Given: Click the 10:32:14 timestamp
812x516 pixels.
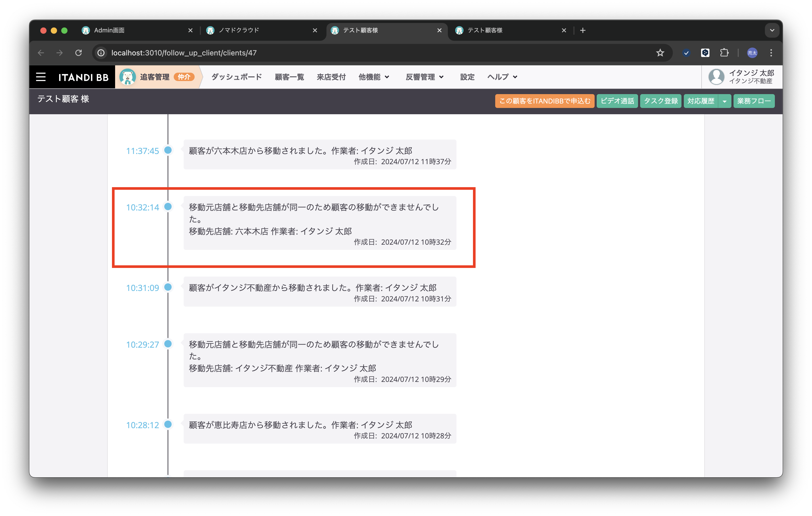Looking at the screenshot, I should coord(142,207).
